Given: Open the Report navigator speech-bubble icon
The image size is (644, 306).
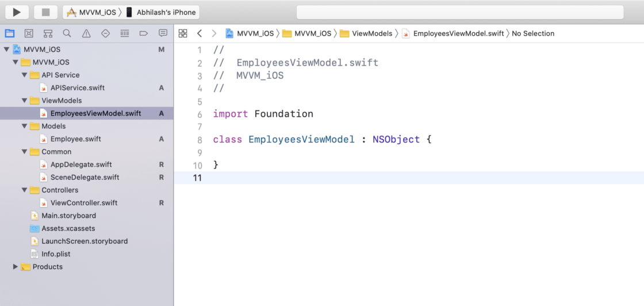Looking at the screenshot, I should coord(163,33).
